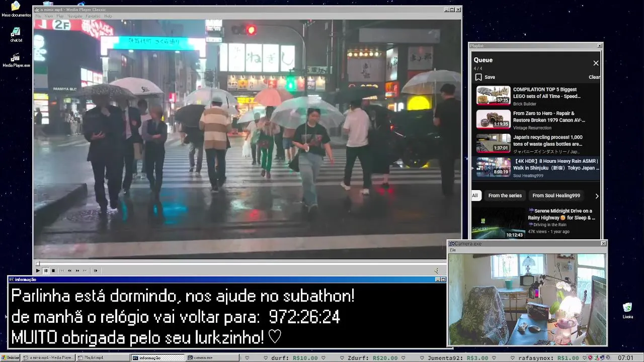Click the Camera.exe window title icon
644x362 pixels.
pyautogui.click(x=452, y=244)
